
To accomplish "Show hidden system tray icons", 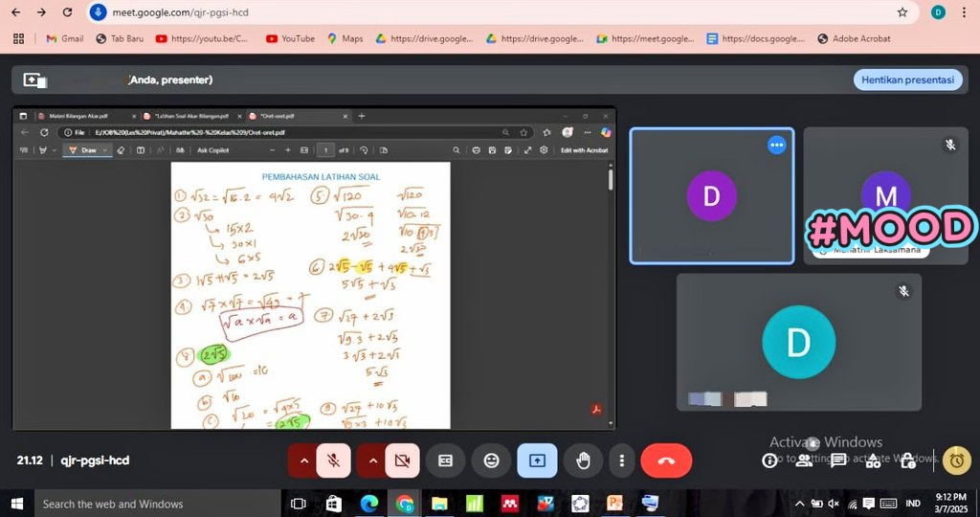I will (x=800, y=504).
